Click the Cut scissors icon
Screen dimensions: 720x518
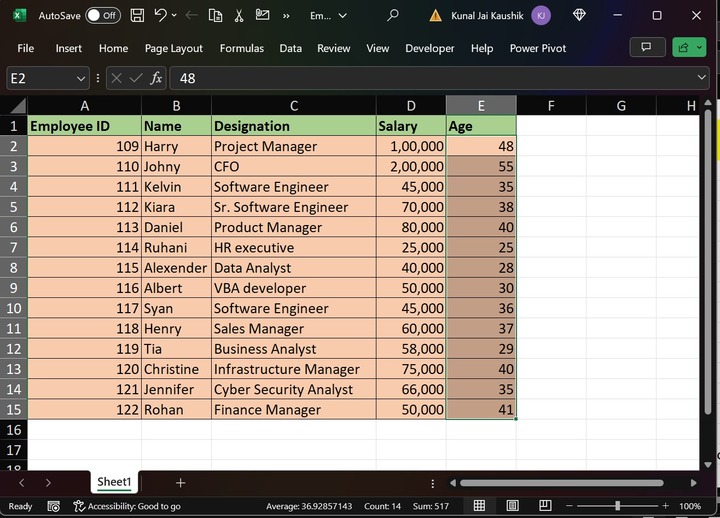click(238, 16)
